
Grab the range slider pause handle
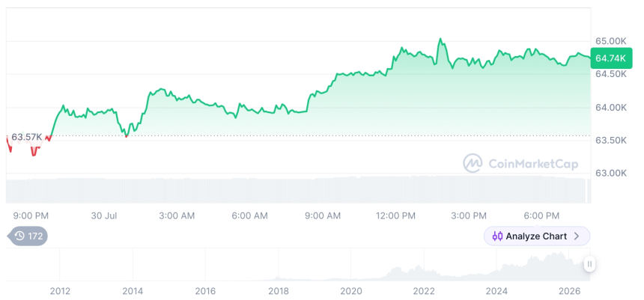click(589, 264)
